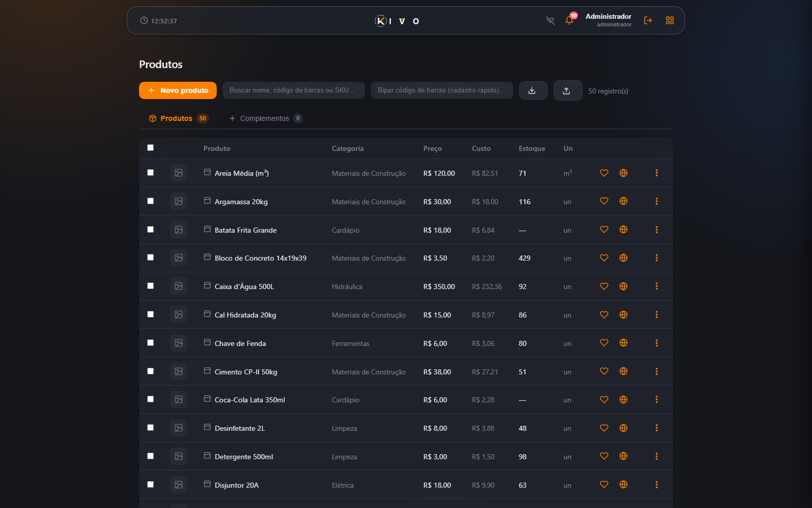Open more options for Desinfetante 2L
Viewport: 812px width, 508px height.
pos(656,428)
